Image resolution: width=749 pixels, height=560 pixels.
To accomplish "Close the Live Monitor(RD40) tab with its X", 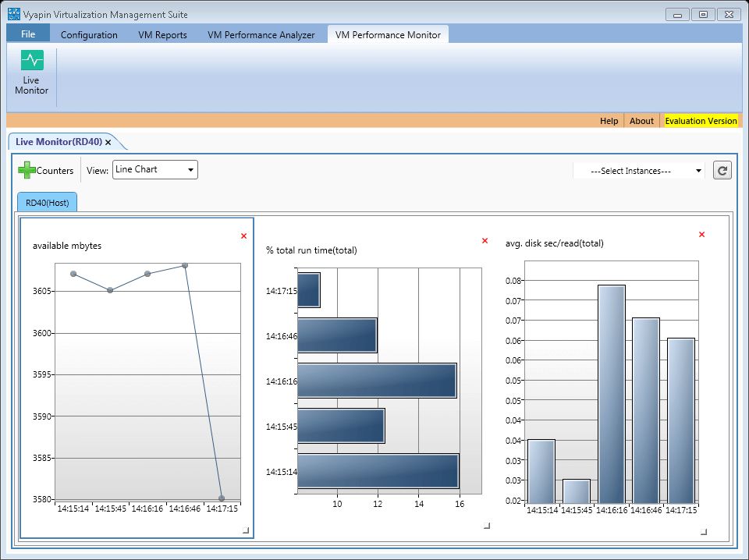I will (108, 142).
